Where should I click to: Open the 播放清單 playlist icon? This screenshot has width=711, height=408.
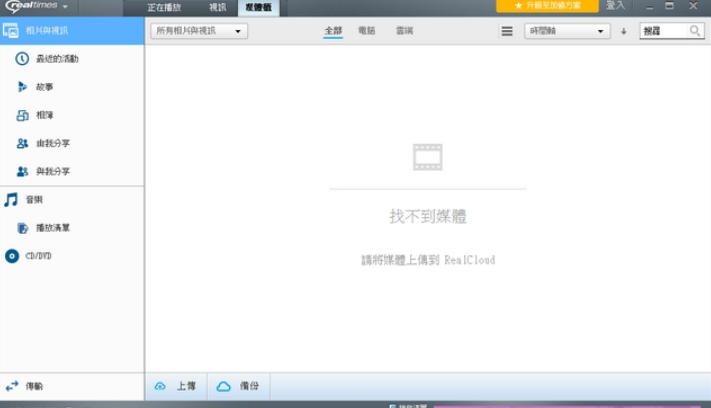pyautogui.click(x=22, y=228)
